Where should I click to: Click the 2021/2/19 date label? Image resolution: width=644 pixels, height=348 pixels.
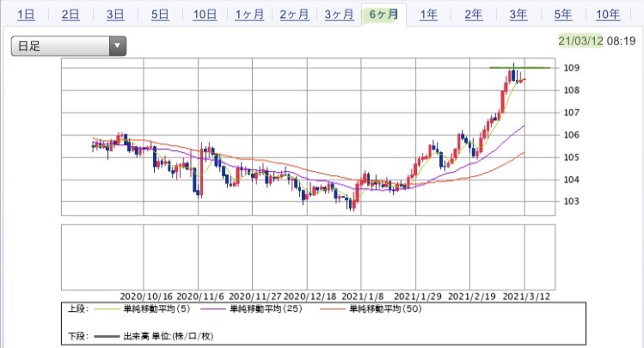(472, 296)
